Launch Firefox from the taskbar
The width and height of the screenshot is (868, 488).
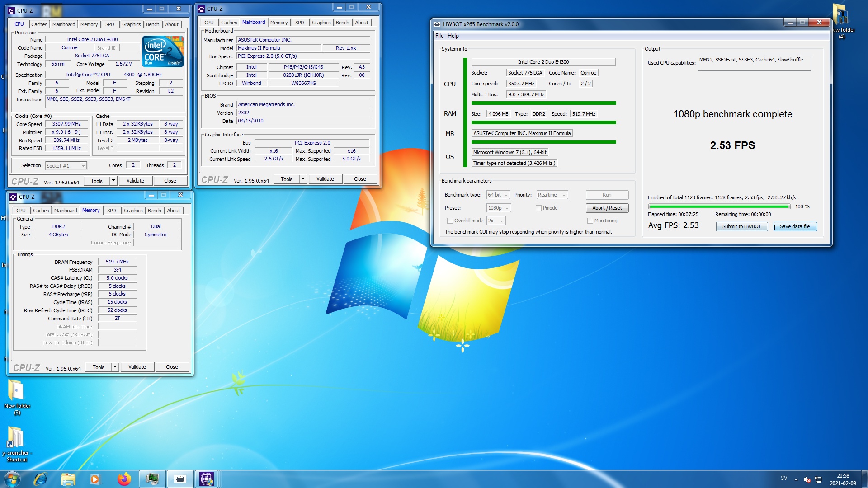pyautogui.click(x=124, y=479)
